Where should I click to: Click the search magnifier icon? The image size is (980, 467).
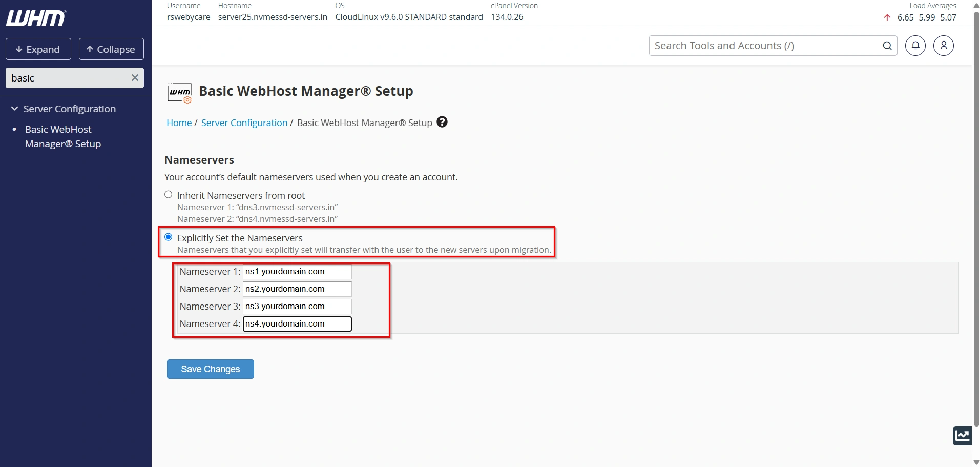tap(887, 46)
